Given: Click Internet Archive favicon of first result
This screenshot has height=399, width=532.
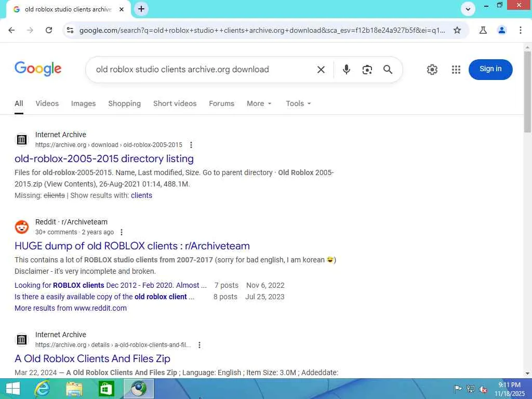Looking at the screenshot, I should click(x=22, y=139).
